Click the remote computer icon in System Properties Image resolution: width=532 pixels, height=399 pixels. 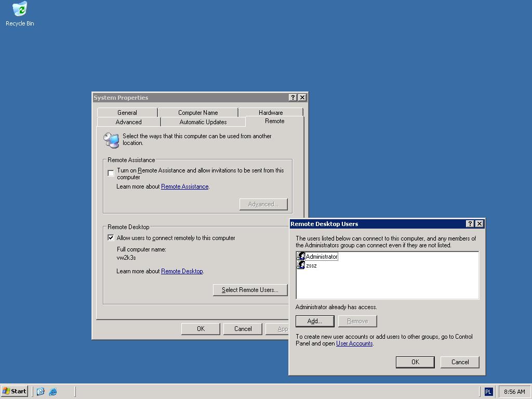[111, 140]
